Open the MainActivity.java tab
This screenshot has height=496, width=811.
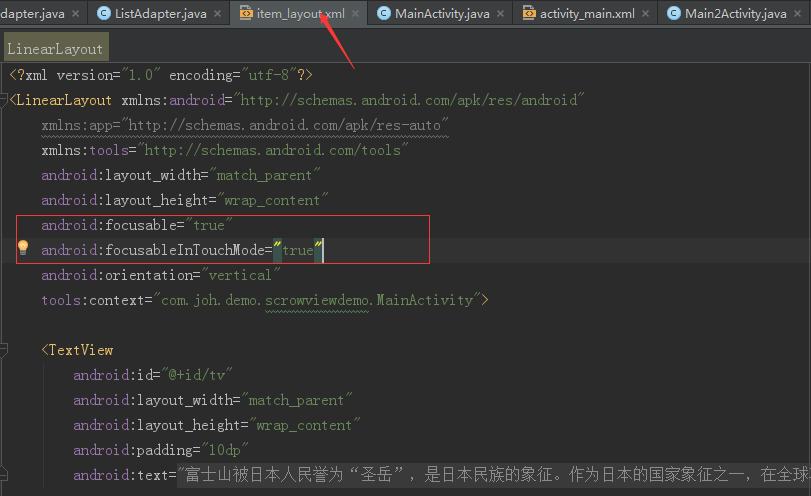point(442,13)
